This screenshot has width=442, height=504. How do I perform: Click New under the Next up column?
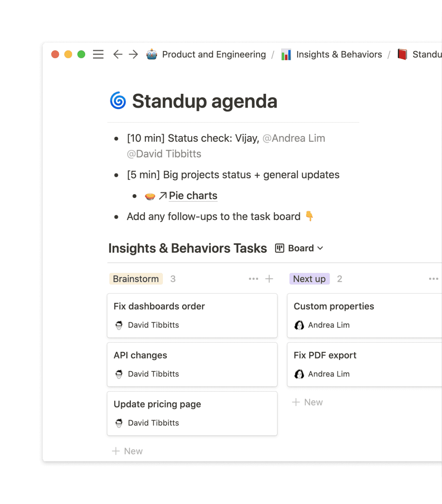point(307,402)
